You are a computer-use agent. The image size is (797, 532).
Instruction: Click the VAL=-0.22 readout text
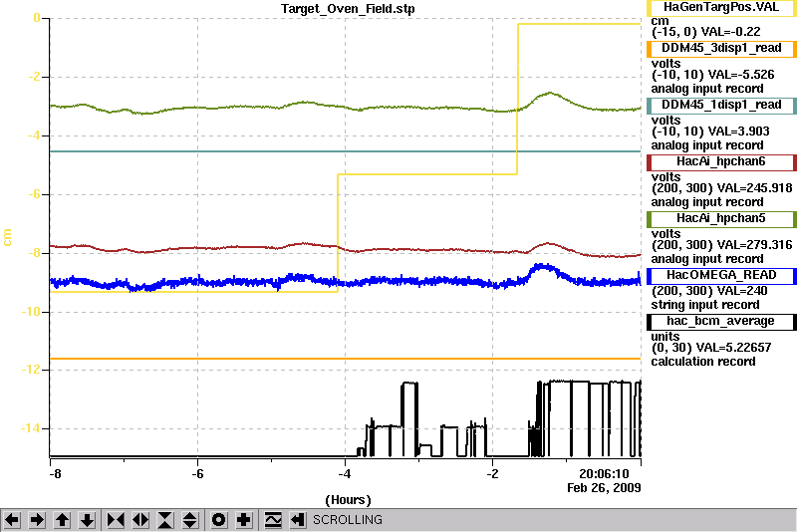(730, 32)
